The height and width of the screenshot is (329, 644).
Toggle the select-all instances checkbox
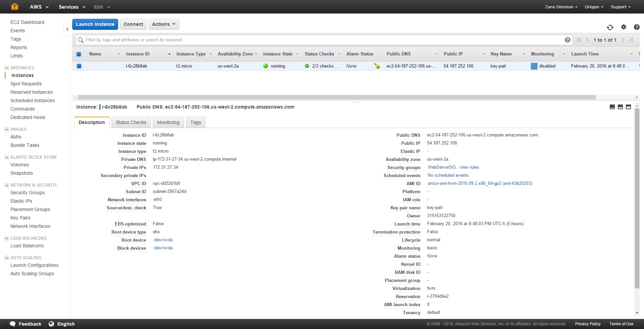click(x=79, y=54)
